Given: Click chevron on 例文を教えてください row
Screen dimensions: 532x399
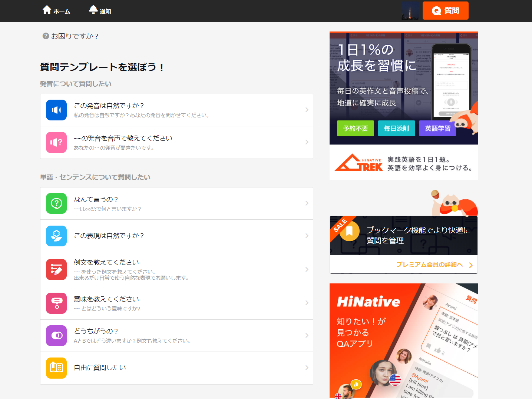Looking at the screenshot, I should 307,269.
